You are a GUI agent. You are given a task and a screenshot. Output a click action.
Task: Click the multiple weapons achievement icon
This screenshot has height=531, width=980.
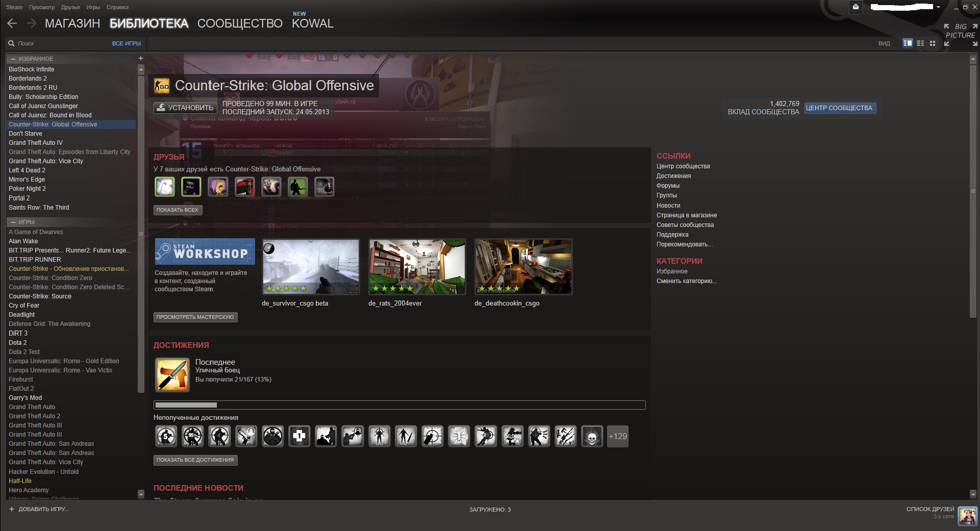point(565,437)
